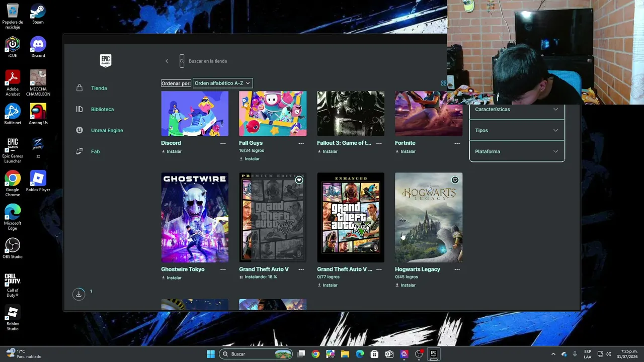Select Fab in the sidebar menu

tap(95, 151)
